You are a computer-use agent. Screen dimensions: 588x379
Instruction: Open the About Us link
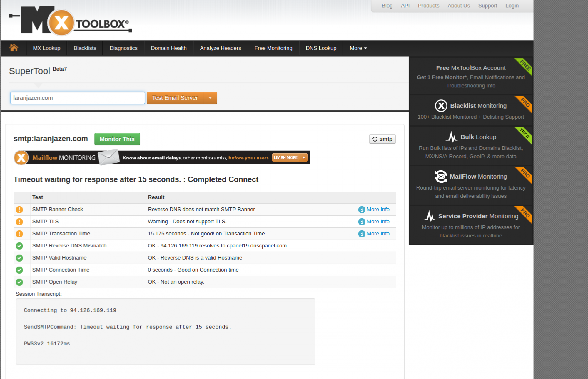(459, 6)
